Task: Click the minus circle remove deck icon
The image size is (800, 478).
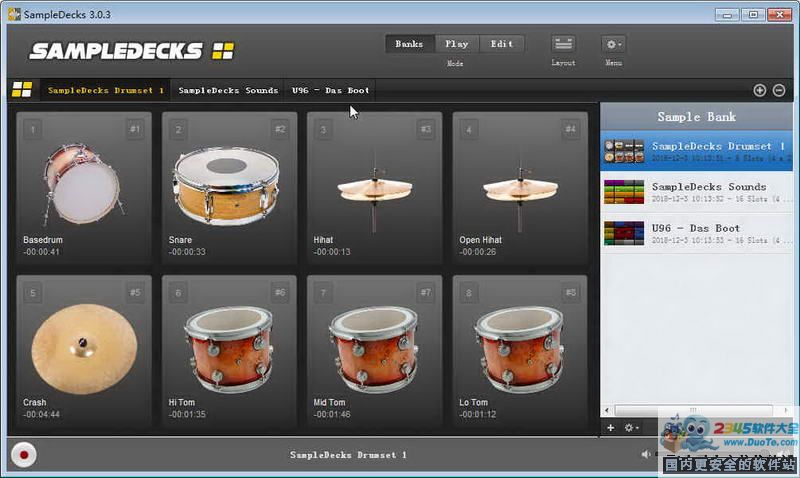Action: click(x=779, y=90)
